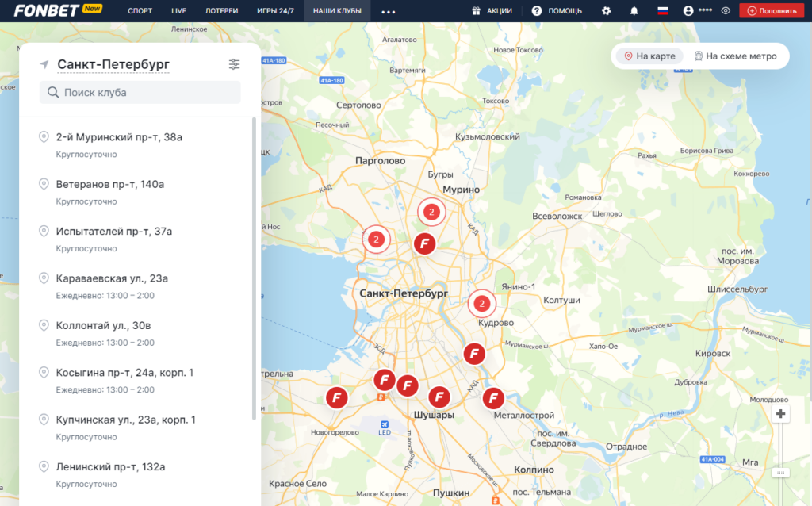Click F club marker below Мурино cluster
The image size is (812, 506).
tap(425, 243)
